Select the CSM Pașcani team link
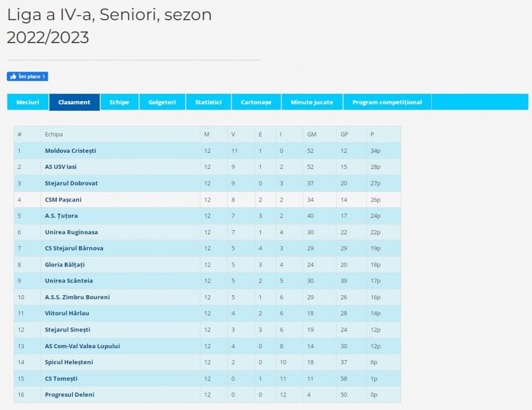 (x=63, y=200)
